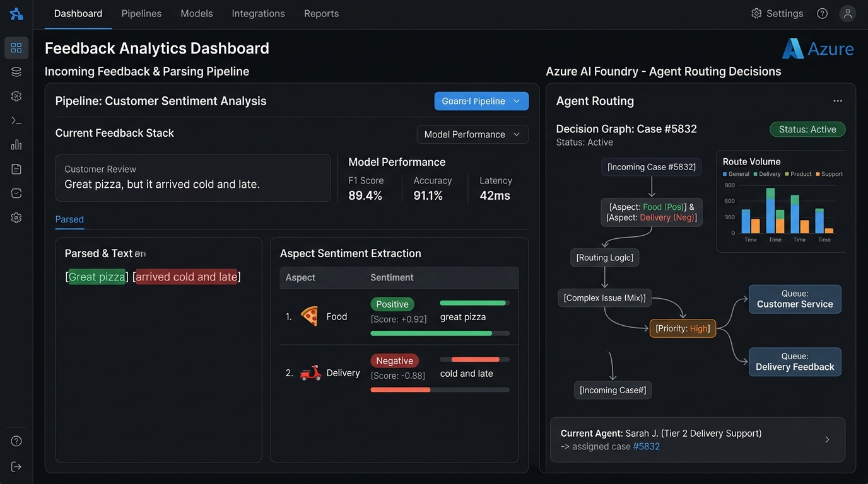Screen dimensions: 868x484
Task: Click the highlighted 'arrived cold and late' text
Action: [187, 277]
